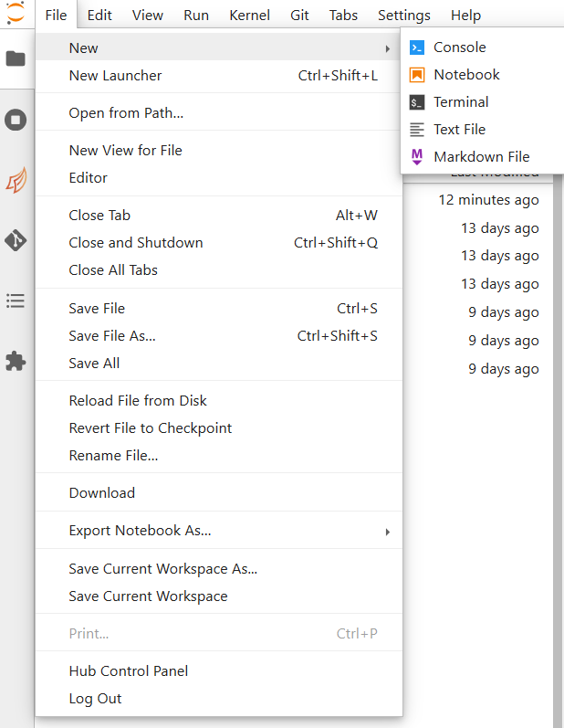Select Save File As from menu
The width and height of the screenshot is (564, 728).
click(x=112, y=336)
